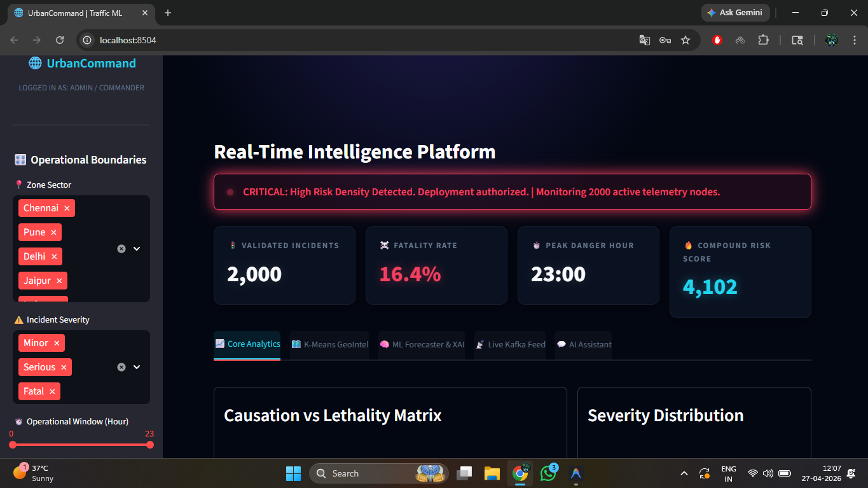Image resolution: width=868 pixels, height=488 pixels.
Task: Open the password manager key icon
Action: pos(665,40)
